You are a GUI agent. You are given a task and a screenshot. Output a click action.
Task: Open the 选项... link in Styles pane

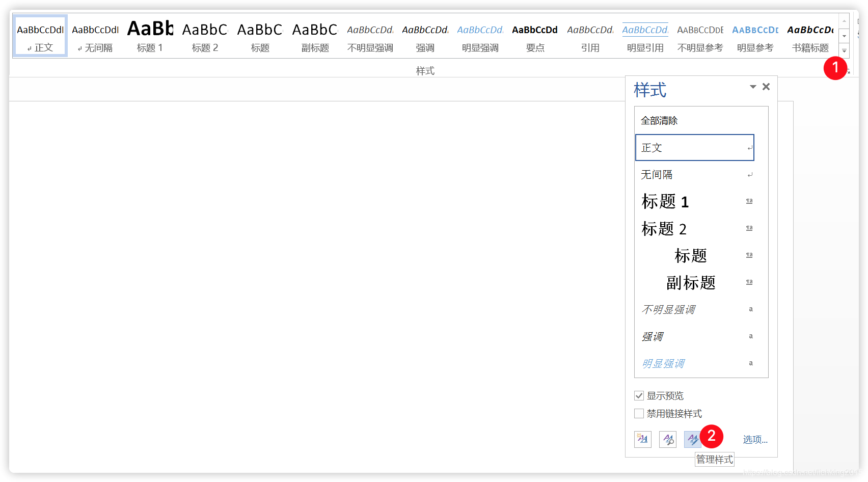click(x=755, y=440)
